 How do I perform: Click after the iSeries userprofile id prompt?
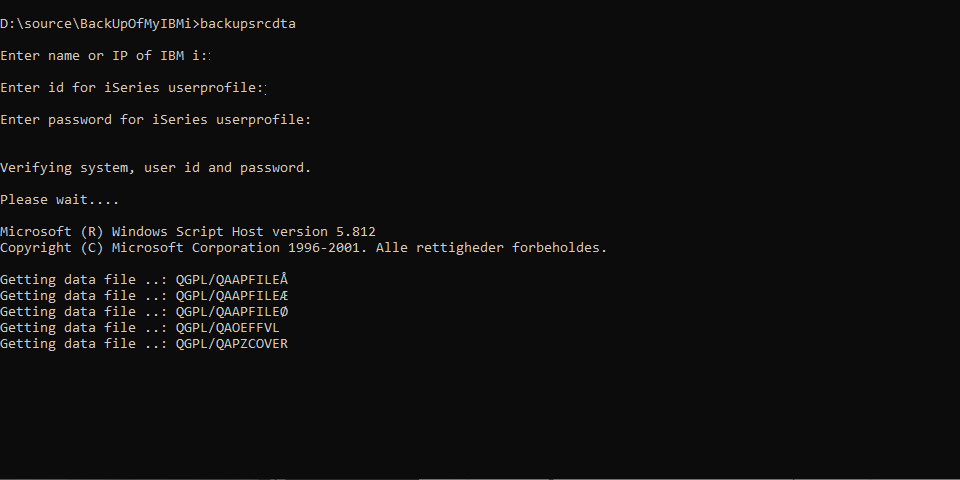point(271,88)
